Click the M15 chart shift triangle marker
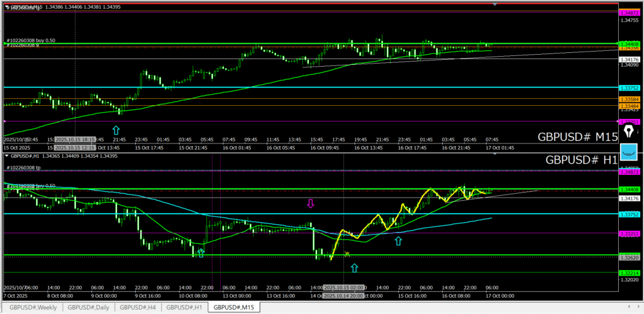This screenshot has width=644, height=314. pos(494,4)
